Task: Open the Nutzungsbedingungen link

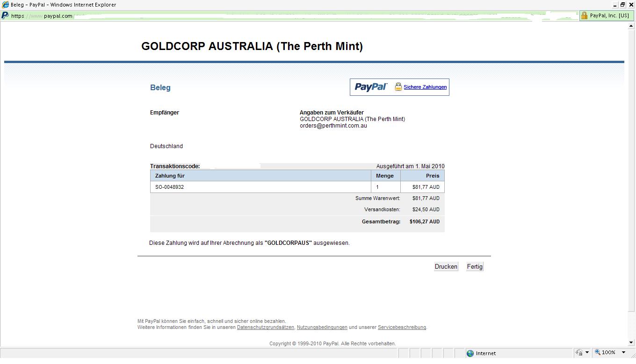Action: click(322, 328)
